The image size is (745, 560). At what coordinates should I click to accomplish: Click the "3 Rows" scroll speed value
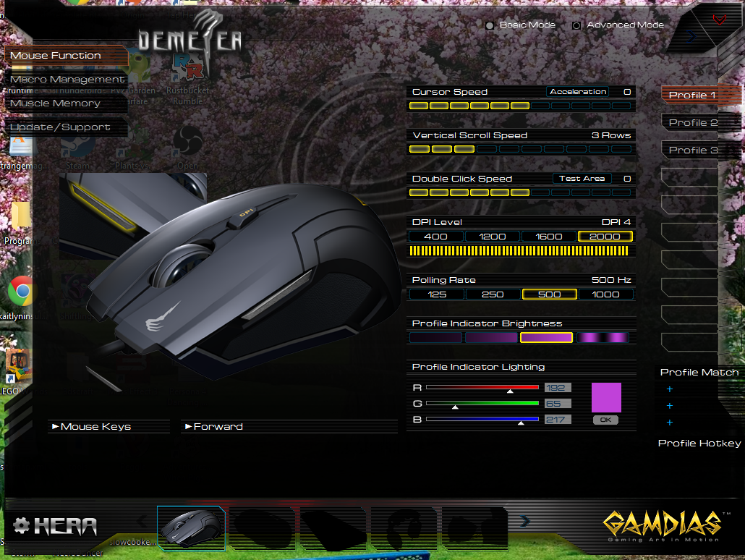point(611,135)
